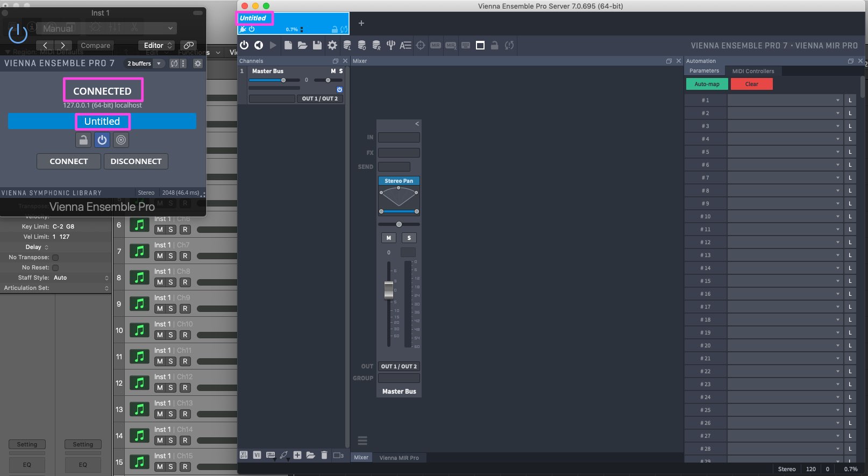Select the Mixer tab at the bottom
Image resolution: width=868 pixels, height=476 pixels.
[361, 458]
